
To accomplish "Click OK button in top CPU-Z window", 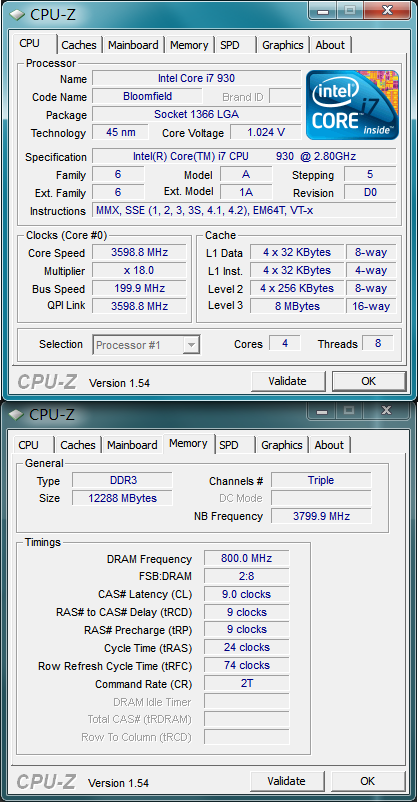I will coord(368,381).
